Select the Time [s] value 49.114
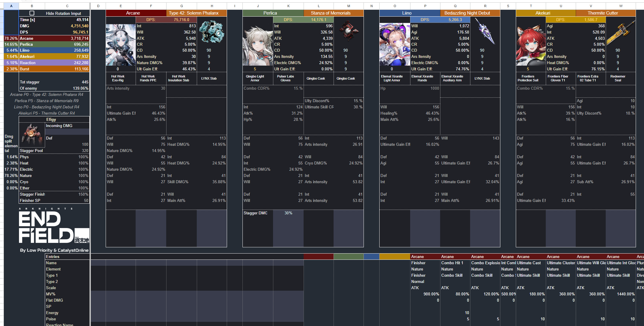This screenshot has height=326, width=644. (x=82, y=20)
